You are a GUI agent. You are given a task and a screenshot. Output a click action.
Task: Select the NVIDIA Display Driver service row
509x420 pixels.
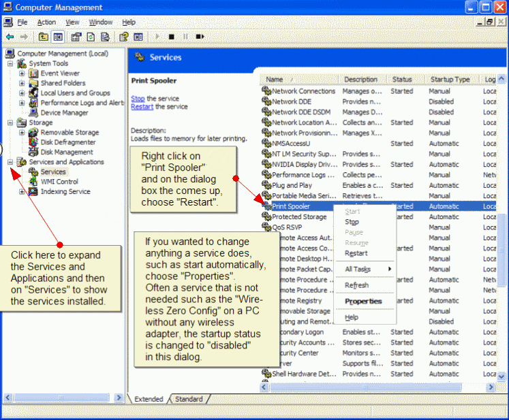point(378,165)
